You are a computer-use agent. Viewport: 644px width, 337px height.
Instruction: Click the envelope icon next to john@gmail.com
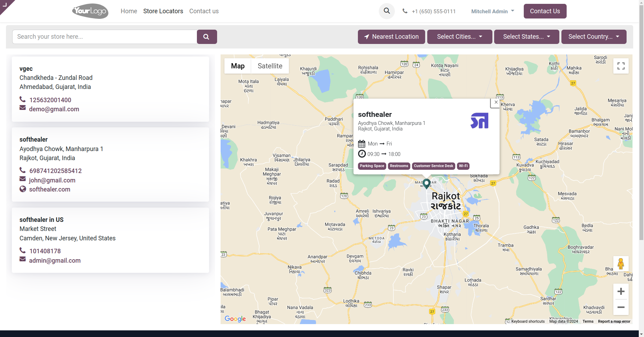pos(23,179)
